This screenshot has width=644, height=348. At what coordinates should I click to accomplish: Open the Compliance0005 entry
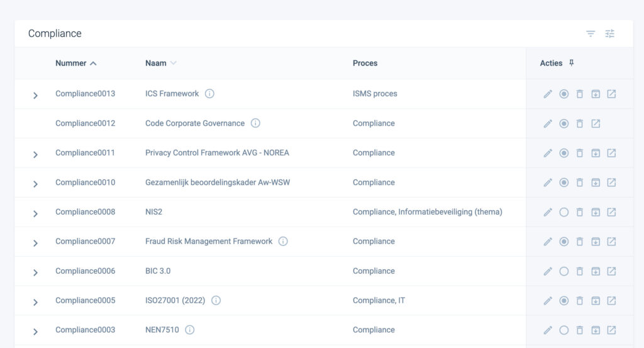(85, 300)
